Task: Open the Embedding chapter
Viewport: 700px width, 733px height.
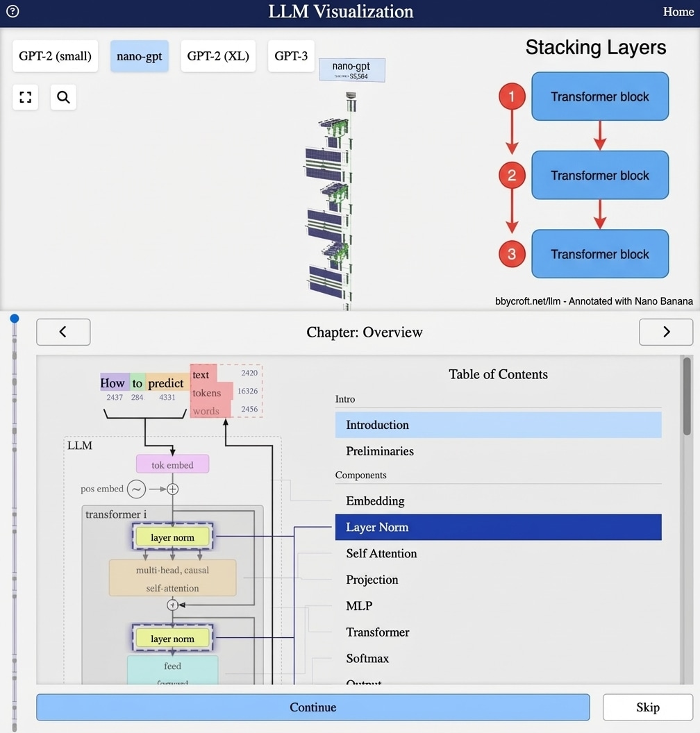Action: pos(376,500)
